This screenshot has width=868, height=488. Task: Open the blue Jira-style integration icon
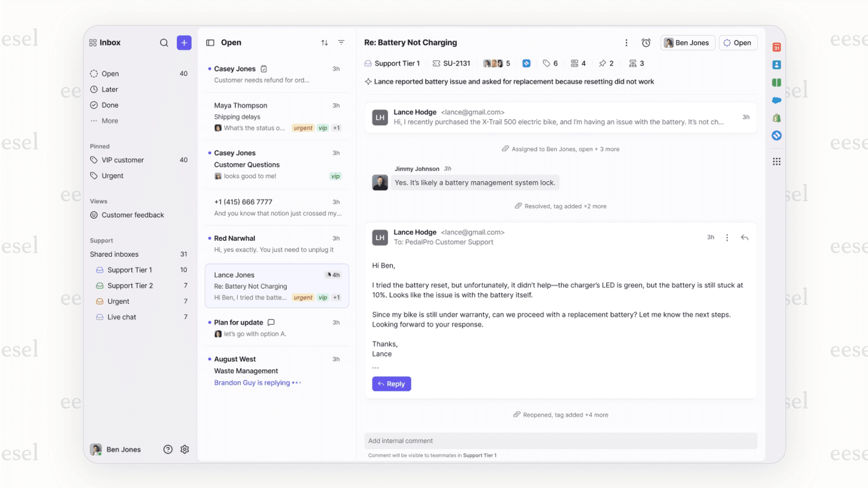click(777, 135)
